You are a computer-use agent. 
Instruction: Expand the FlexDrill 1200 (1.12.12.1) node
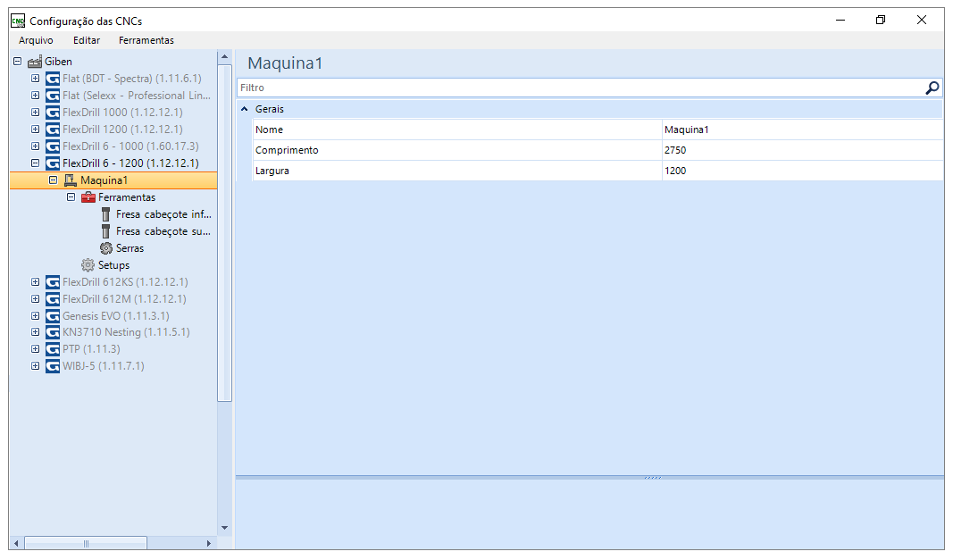pos(35,130)
